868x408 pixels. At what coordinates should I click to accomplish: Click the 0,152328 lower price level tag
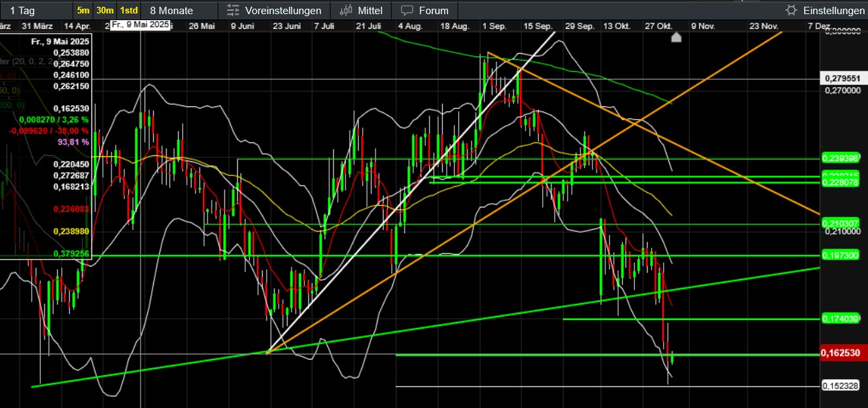841,385
